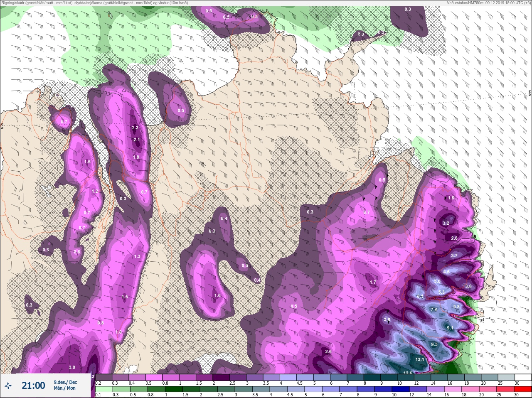532x398 pixels.
Task: Click the 2.0 precipitation value on the map
Action: 72,367
